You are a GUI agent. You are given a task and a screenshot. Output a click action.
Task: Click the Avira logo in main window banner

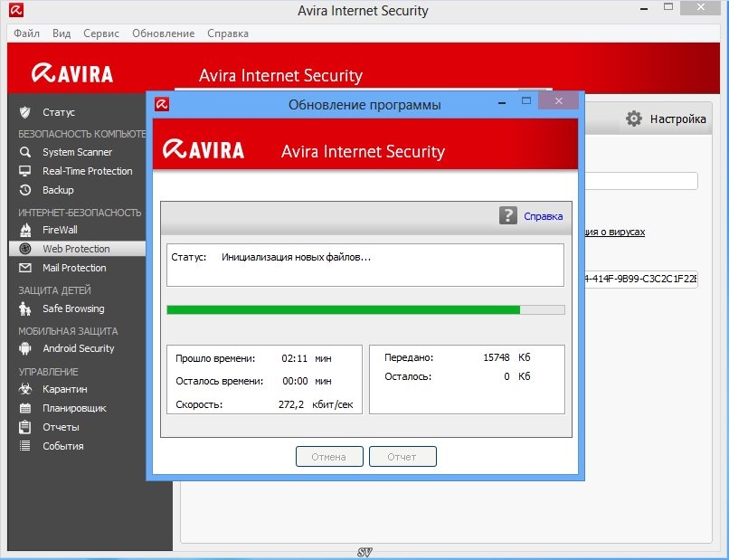coord(72,73)
